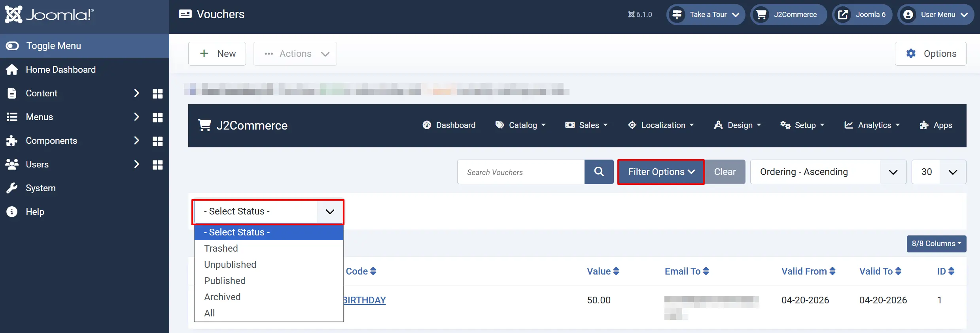Choose the '- Select Status -' option
This screenshot has height=333, width=980.
pos(269,232)
